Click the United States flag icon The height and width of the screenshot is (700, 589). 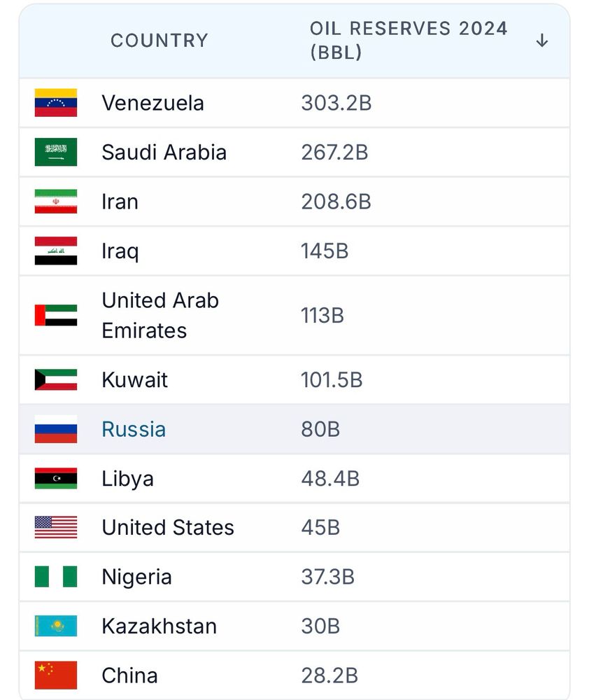click(x=56, y=527)
